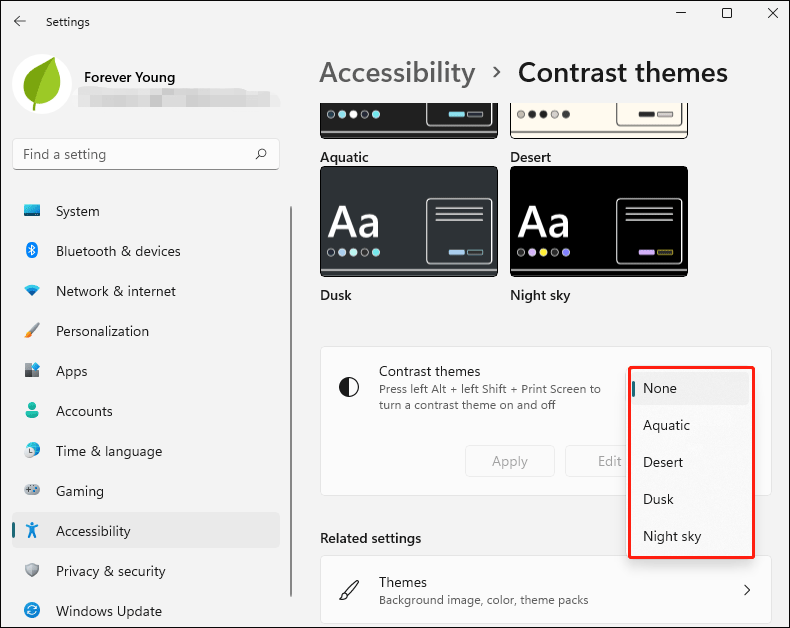Click the sidebar vertical scrollbar
The height and width of the screenshot is (628, 790).
[291, 401]
